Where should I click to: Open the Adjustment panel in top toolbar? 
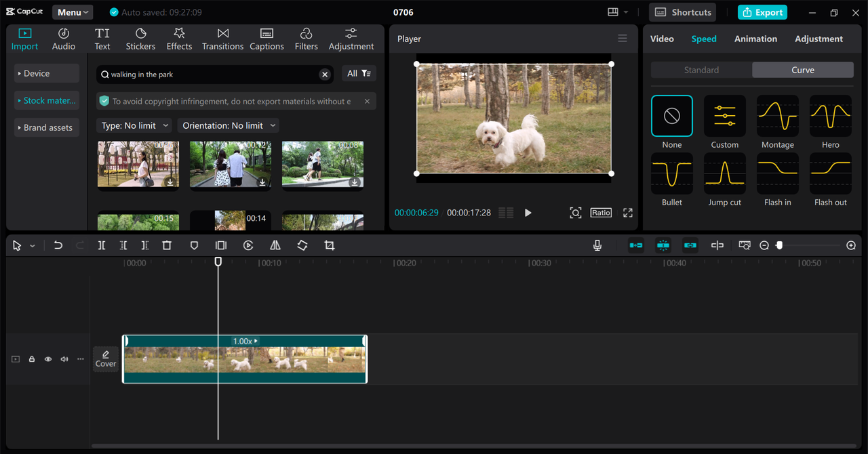[x=351, y=39]
